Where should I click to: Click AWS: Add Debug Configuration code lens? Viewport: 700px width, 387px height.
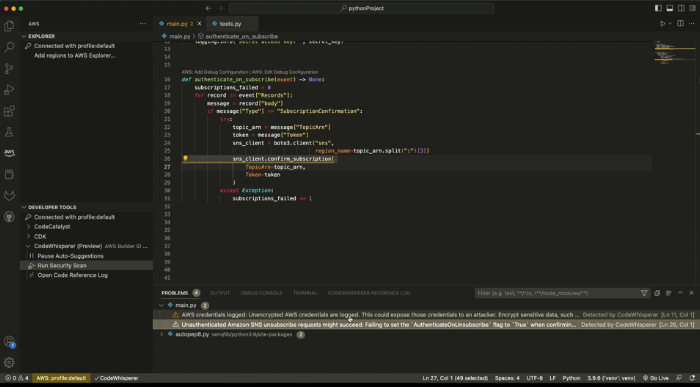tap(214, 72)
